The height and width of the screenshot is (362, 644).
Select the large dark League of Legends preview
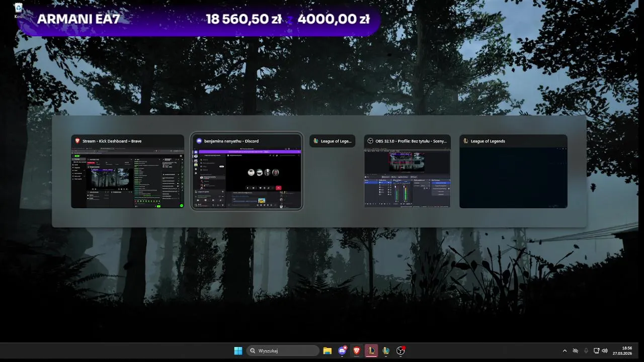tap(513, 171)
